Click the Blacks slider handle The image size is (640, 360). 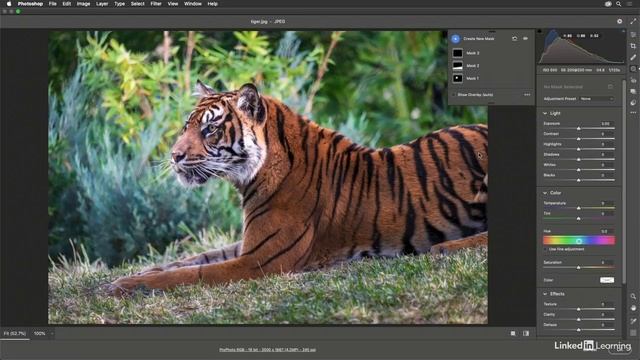coord(579,180)
